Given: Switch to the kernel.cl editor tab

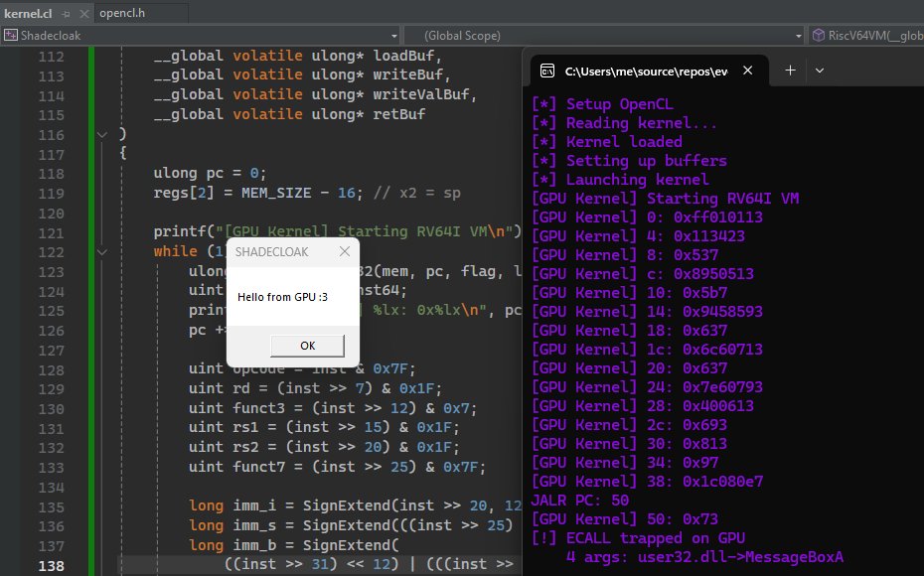Looking at the screenshot, I should tap(28, 13).
